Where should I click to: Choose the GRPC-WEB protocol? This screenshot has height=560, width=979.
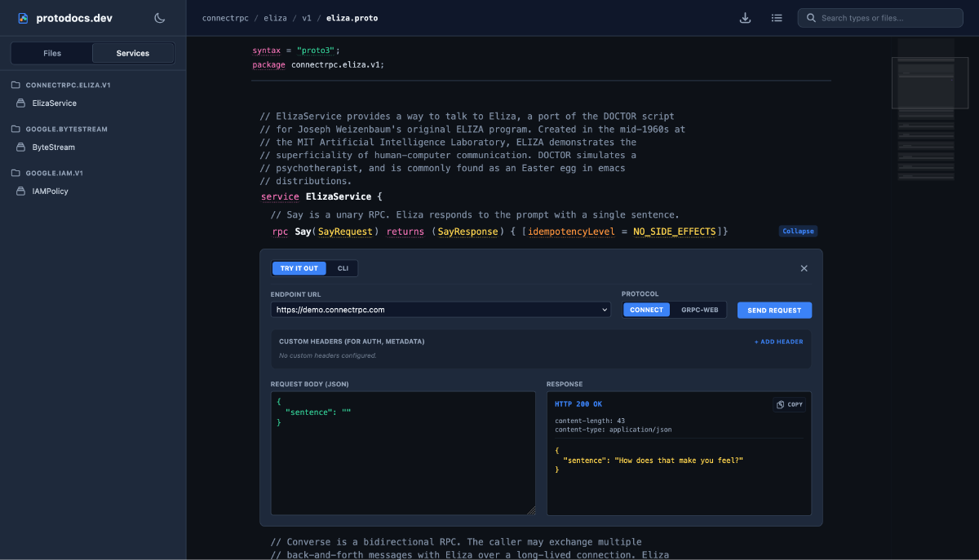(699, 310)
